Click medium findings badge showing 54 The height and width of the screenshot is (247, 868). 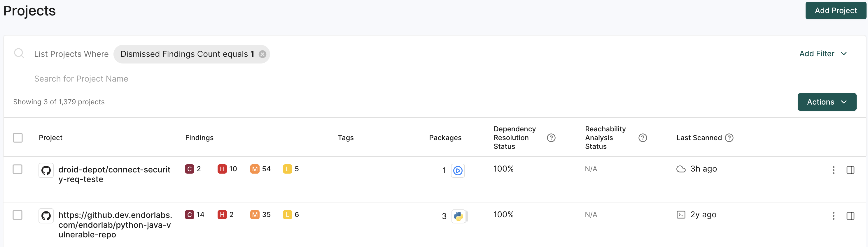260,169
